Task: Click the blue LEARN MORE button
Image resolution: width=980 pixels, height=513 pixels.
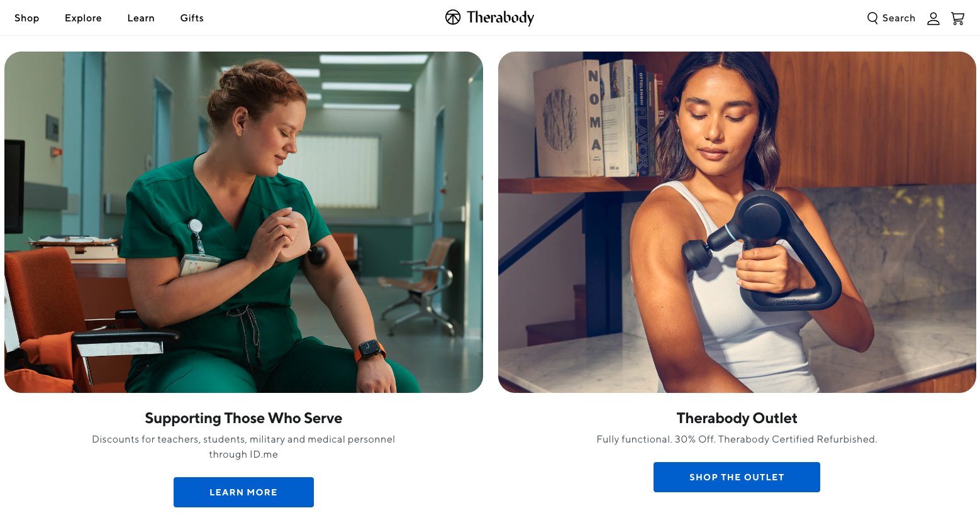Action: [x=243, y=492]
